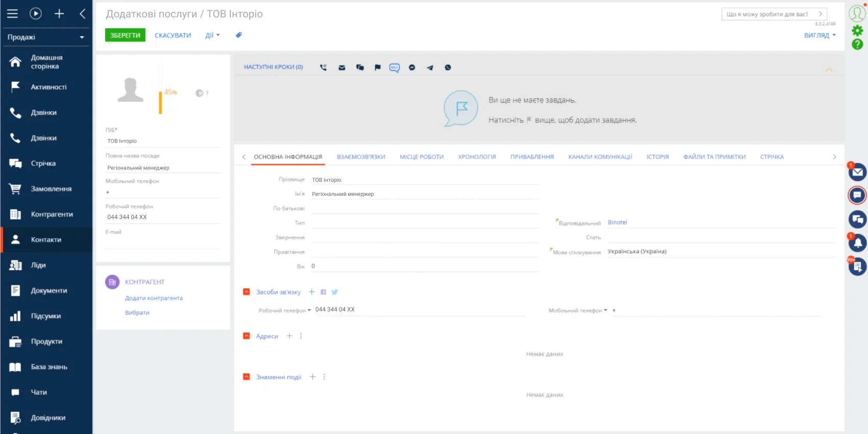Switch to МІСЦЕ РОБОТИ tab
Screen dimensions: 868x434
[422, 157]
